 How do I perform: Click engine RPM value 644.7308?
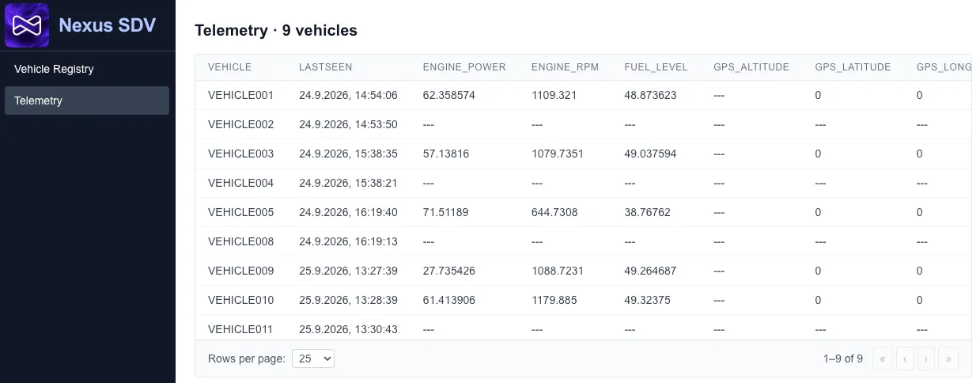pyautogui.click(x=554, y=212)
